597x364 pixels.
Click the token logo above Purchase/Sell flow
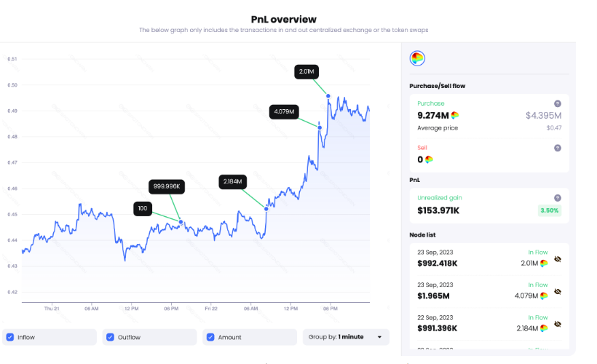click(417, 59)
